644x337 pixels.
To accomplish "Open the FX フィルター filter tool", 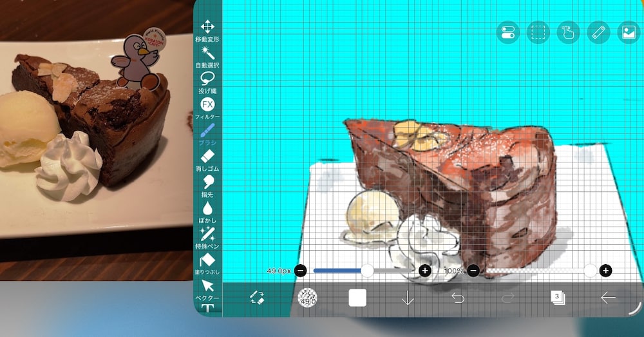I will tap(207, 109).
